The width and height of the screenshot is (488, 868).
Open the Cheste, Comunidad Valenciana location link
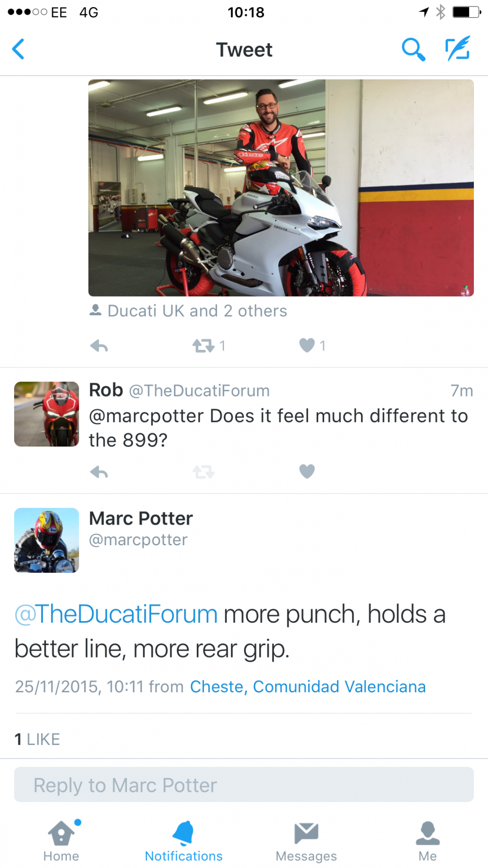[x=307, y=687]
